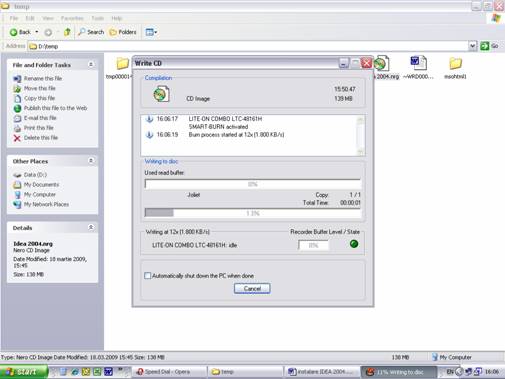Collapse the Other Places panel
Viewport: 505px width, 379px height.
coord(91,161)
